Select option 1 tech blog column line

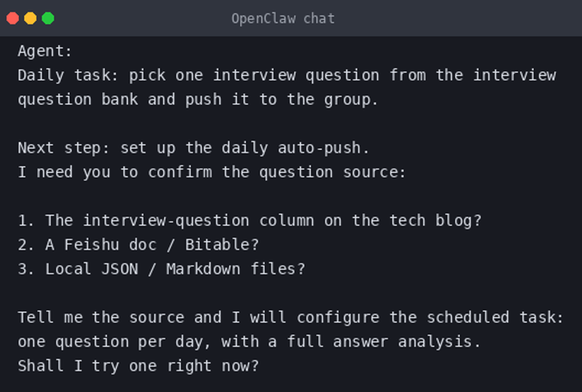[x=250, y=221]
